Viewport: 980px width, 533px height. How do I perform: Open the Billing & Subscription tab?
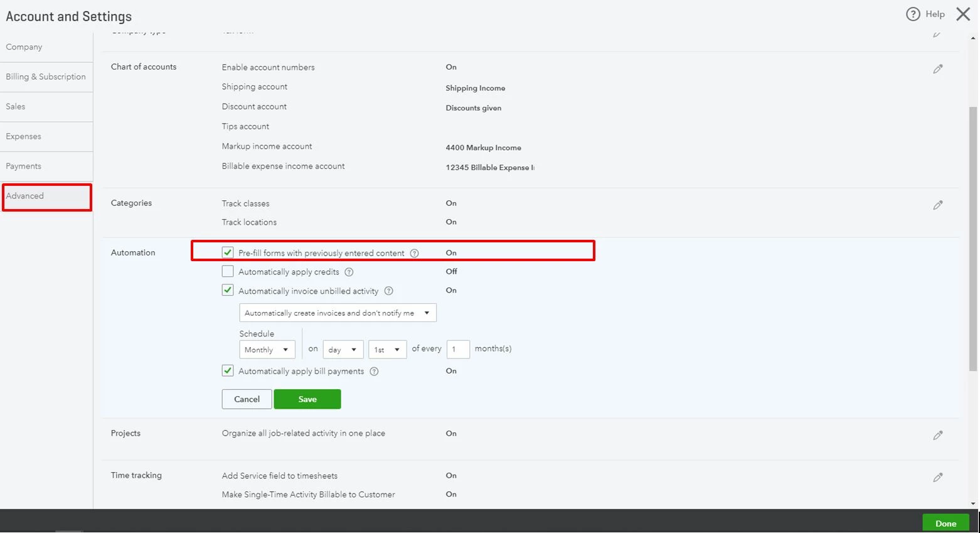pos(46,77)
